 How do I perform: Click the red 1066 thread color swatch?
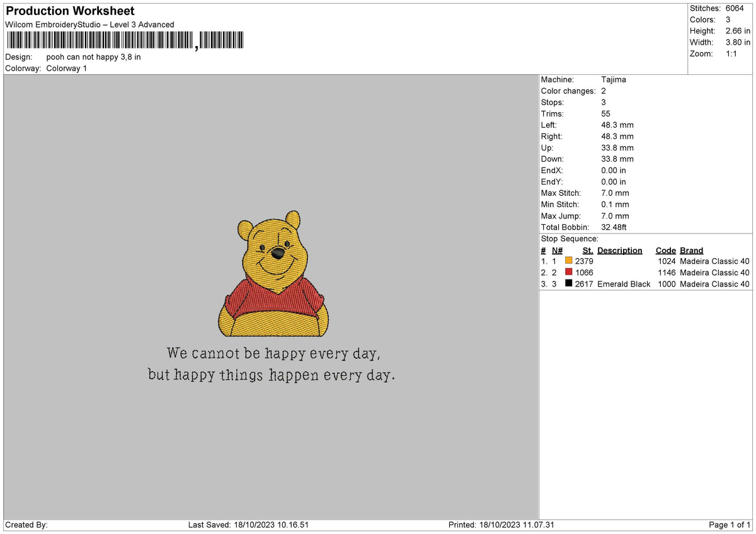(569, 272)
